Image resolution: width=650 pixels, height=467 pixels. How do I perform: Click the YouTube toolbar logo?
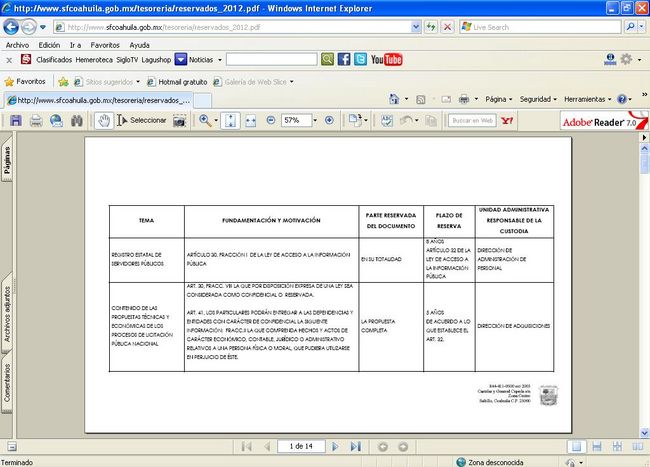coord(386,59)
